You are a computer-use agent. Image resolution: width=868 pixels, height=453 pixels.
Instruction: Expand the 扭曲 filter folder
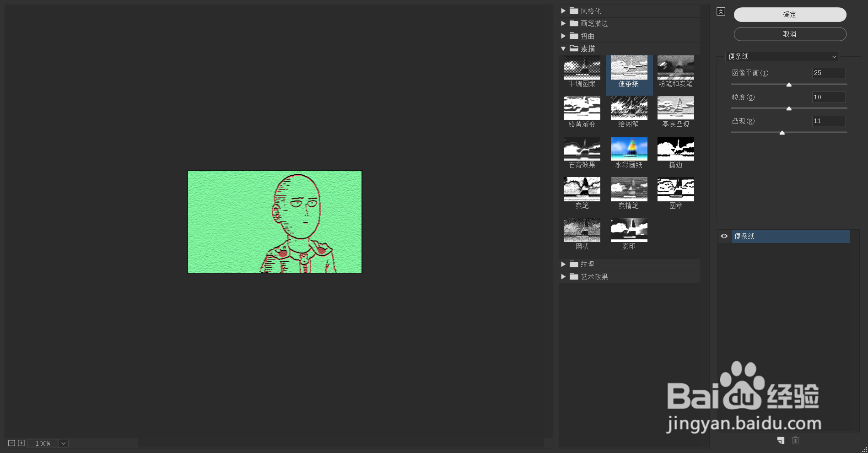(x=563, y=36)
